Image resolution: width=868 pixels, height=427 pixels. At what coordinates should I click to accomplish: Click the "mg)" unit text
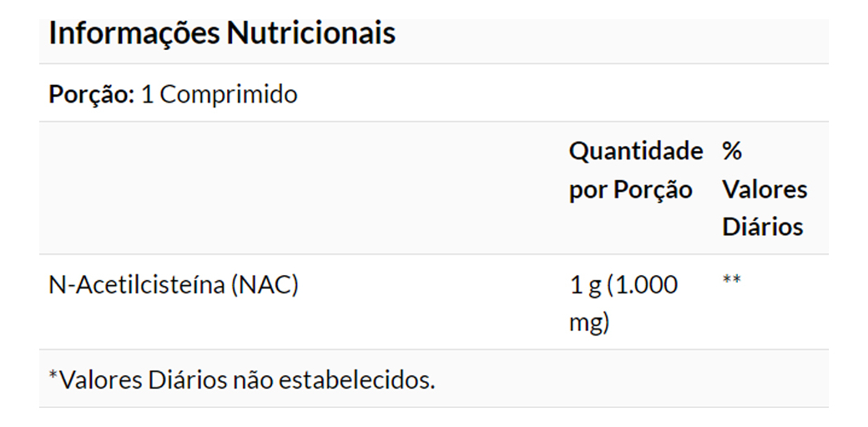click(x=589, y=323)
